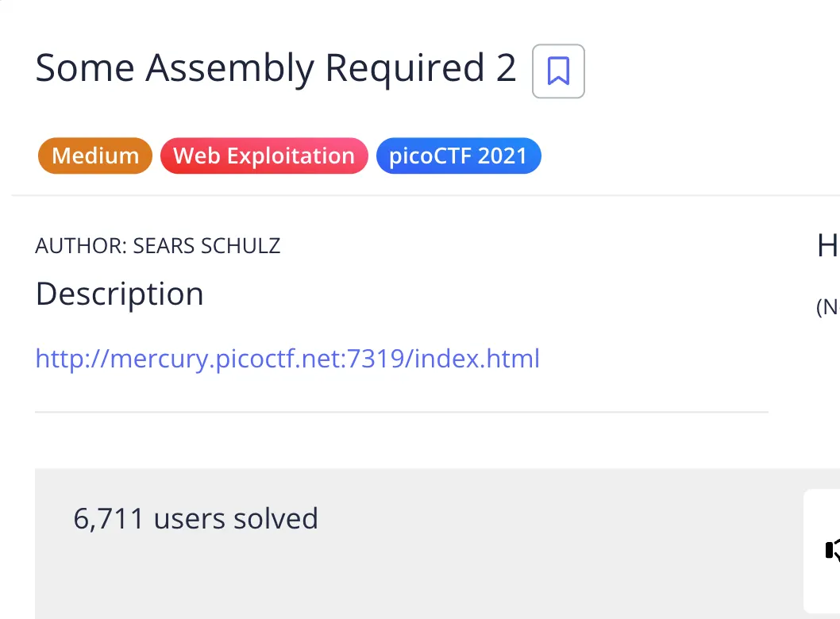Click the thumbs-up like icon
Image resolution: width=840 pixels, height=619 pixels.
(x=832, y=550)
